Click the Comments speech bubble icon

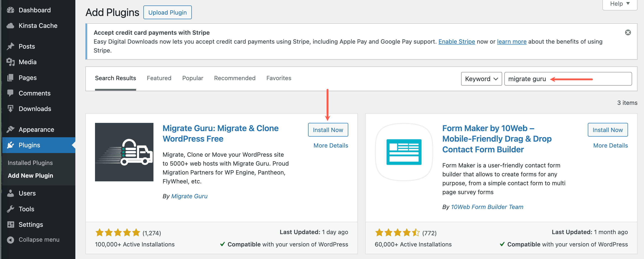11,93
